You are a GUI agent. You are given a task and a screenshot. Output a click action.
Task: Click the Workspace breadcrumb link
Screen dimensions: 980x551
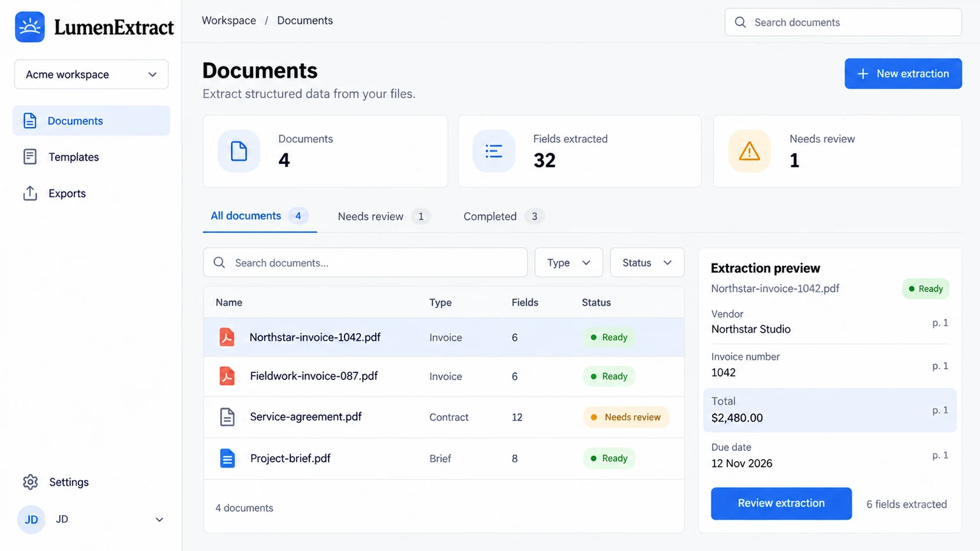pos(229,20)
